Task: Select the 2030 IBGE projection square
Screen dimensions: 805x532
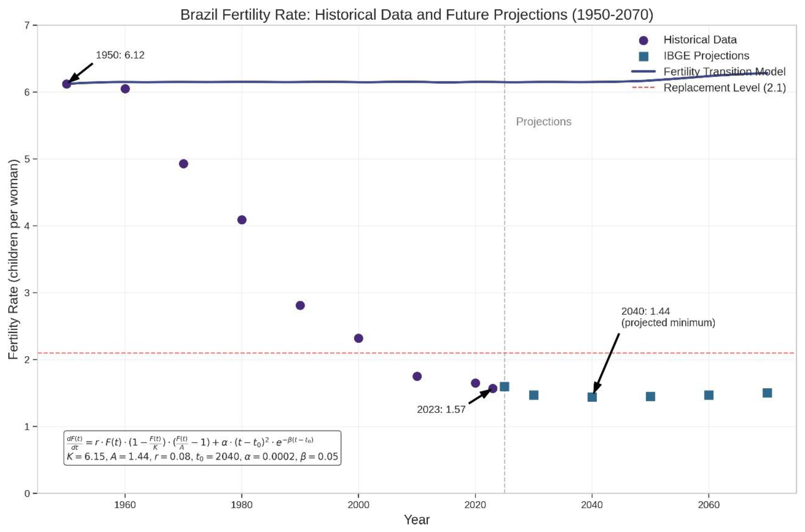Action: click(534, 395)
